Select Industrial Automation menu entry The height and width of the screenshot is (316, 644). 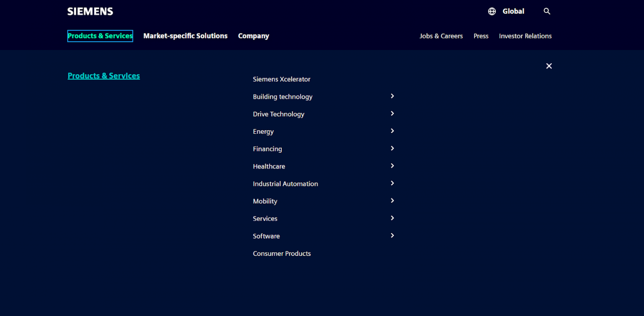click(286, 184)
